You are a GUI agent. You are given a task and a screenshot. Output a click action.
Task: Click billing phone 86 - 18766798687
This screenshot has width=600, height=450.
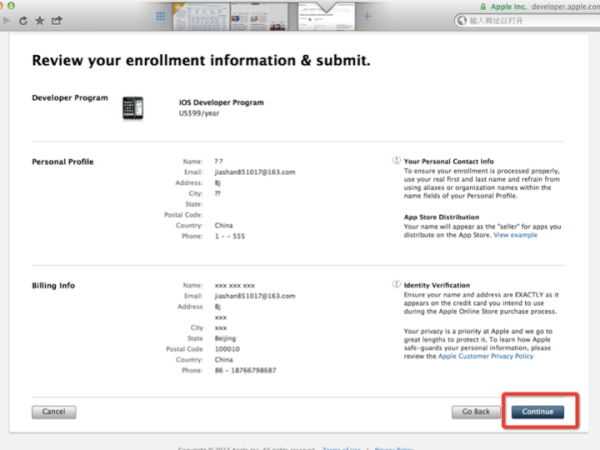245,370
